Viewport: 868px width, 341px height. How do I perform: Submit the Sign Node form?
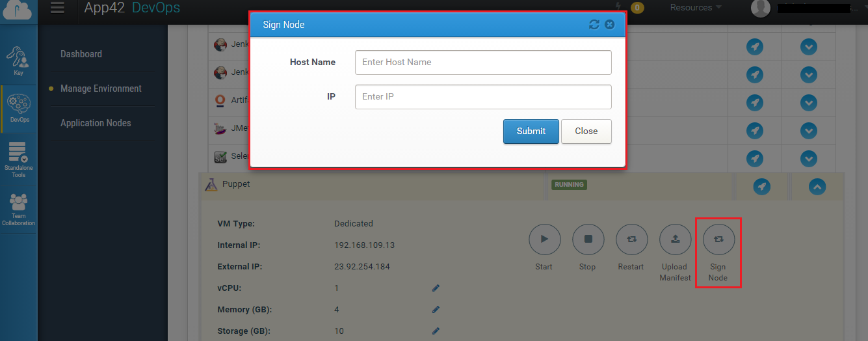click(531, 131)
